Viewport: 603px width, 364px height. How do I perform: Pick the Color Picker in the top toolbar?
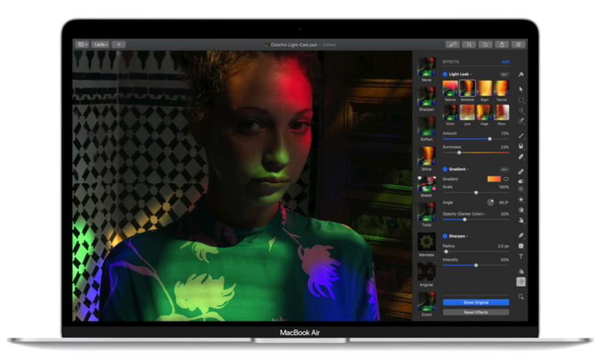point(453,44)
